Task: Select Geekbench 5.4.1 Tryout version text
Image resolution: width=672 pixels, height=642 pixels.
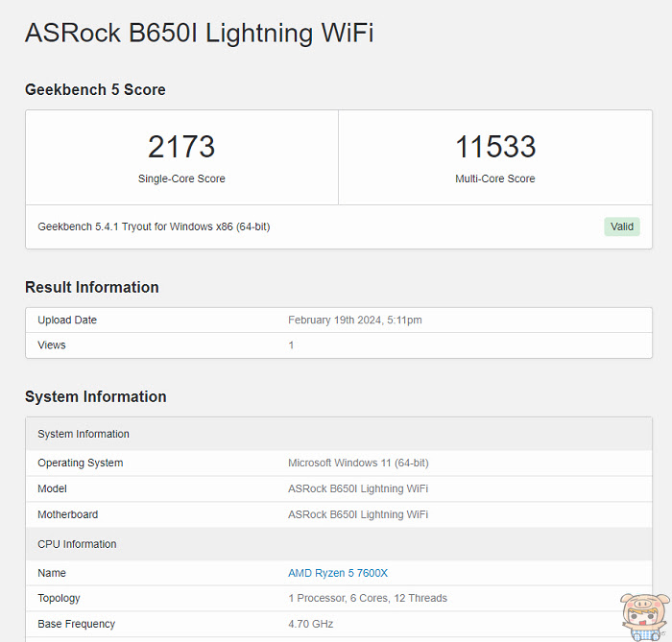Action: pos(154,226)
